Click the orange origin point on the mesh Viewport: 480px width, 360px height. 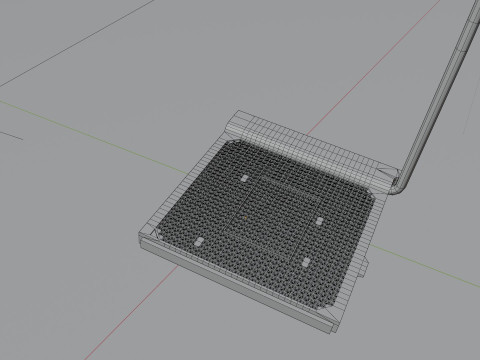pyautogui.click(x=246, y=217)
